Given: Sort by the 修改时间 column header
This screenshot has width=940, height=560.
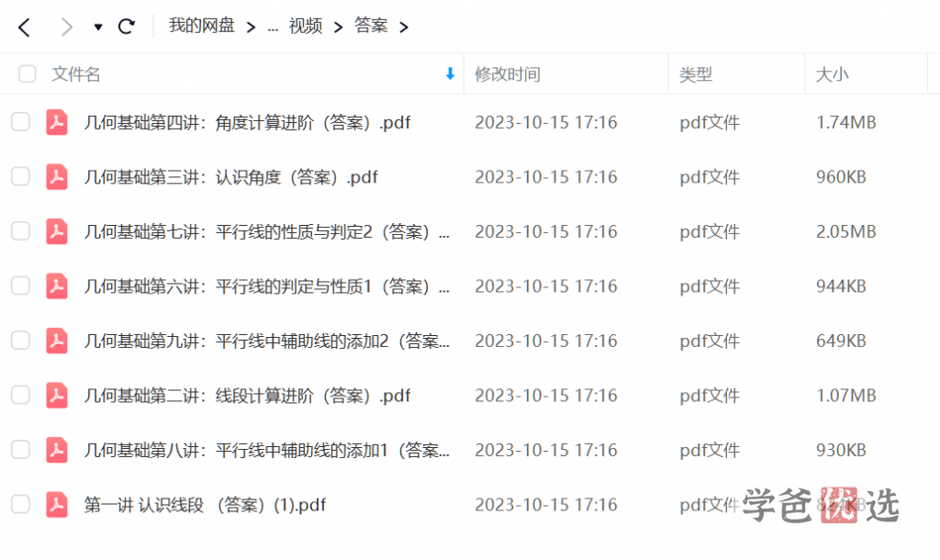Looking at the screenshot, I should (x=508, y=74).
